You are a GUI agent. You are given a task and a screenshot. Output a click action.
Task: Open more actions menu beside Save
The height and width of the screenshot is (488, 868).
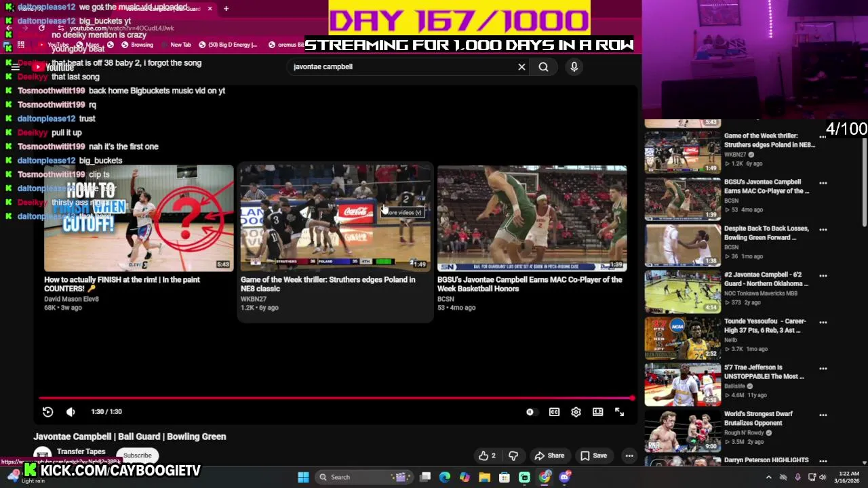pos(629,455)
